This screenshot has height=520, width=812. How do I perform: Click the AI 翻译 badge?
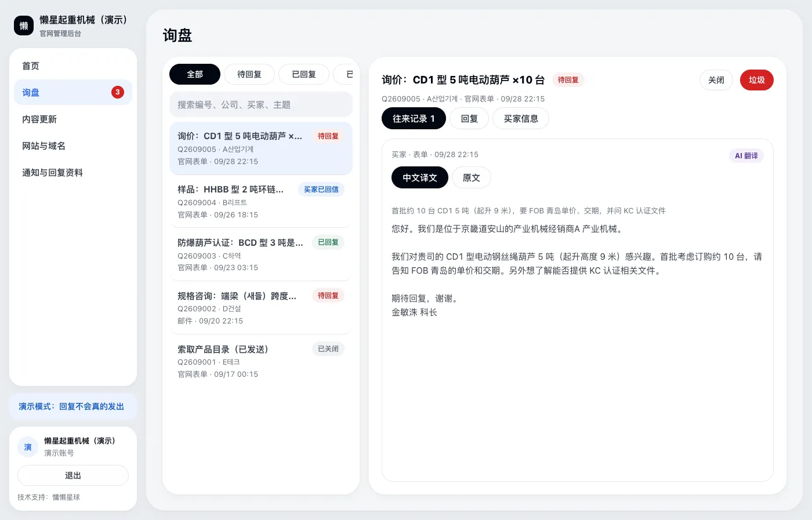coord(746,156)
